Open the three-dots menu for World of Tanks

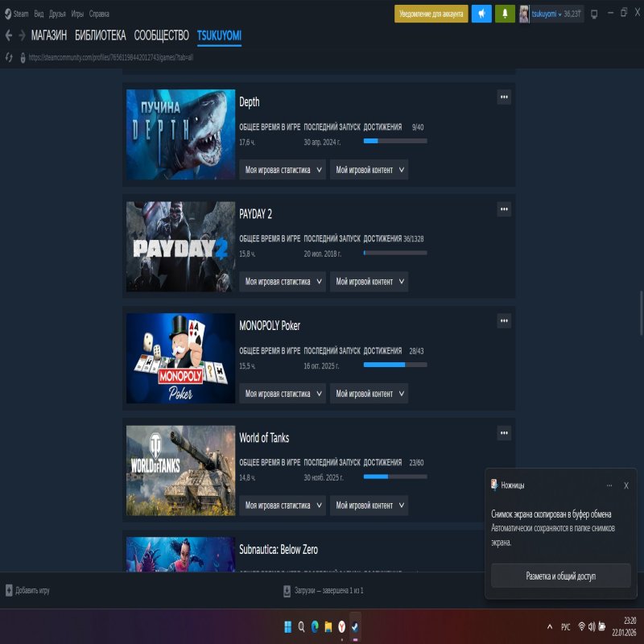click(x=504, y=433)
